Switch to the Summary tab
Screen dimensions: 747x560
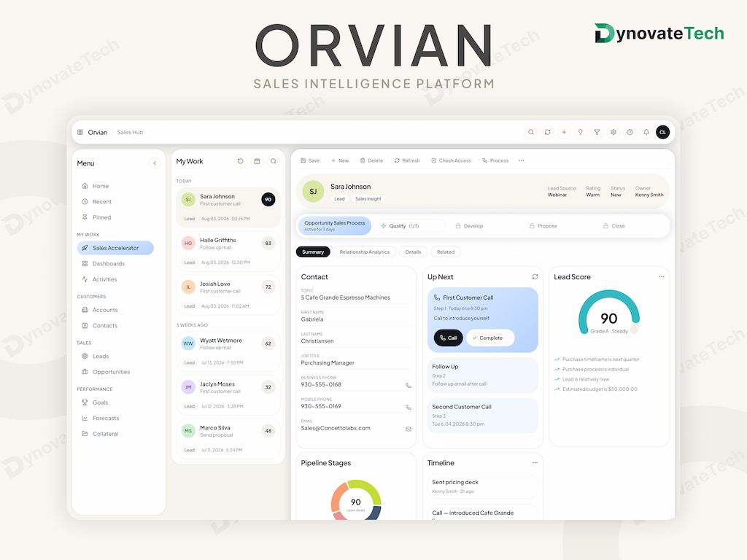pyautogui.click(x=313, y=252)
